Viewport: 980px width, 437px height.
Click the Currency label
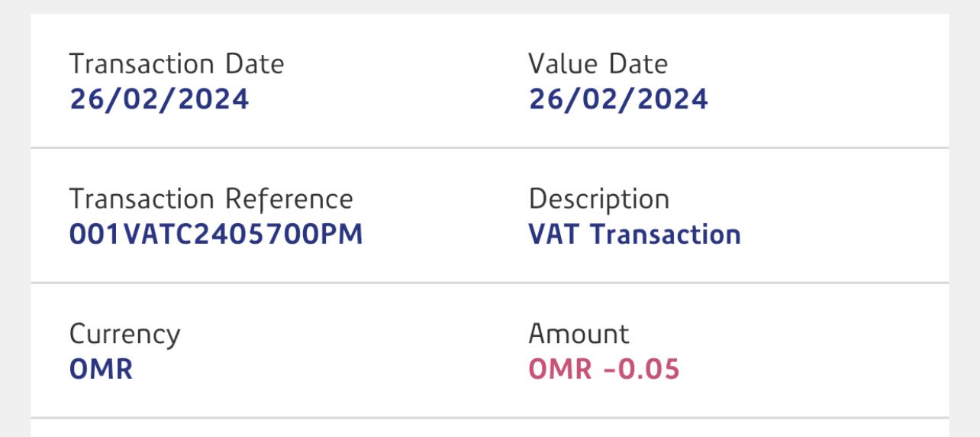[x=124, y=335]
